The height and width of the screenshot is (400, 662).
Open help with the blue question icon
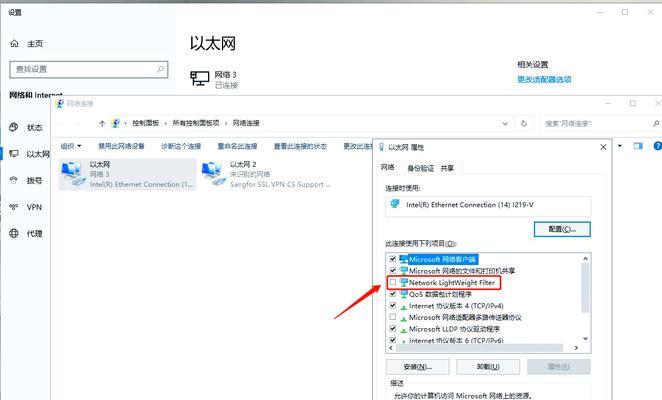coord(658,146)
